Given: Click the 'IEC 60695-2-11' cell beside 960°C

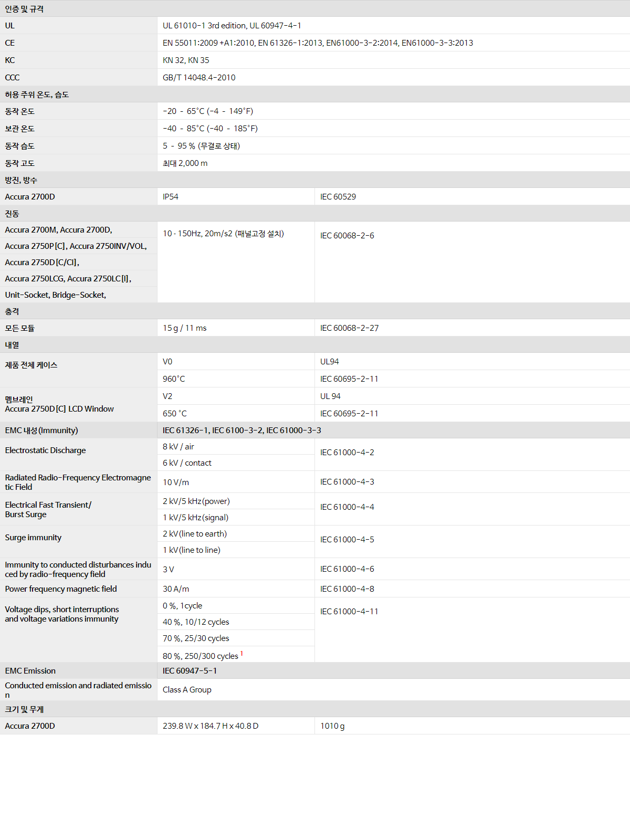Looking at the screenshot, I should pos(472,379).
